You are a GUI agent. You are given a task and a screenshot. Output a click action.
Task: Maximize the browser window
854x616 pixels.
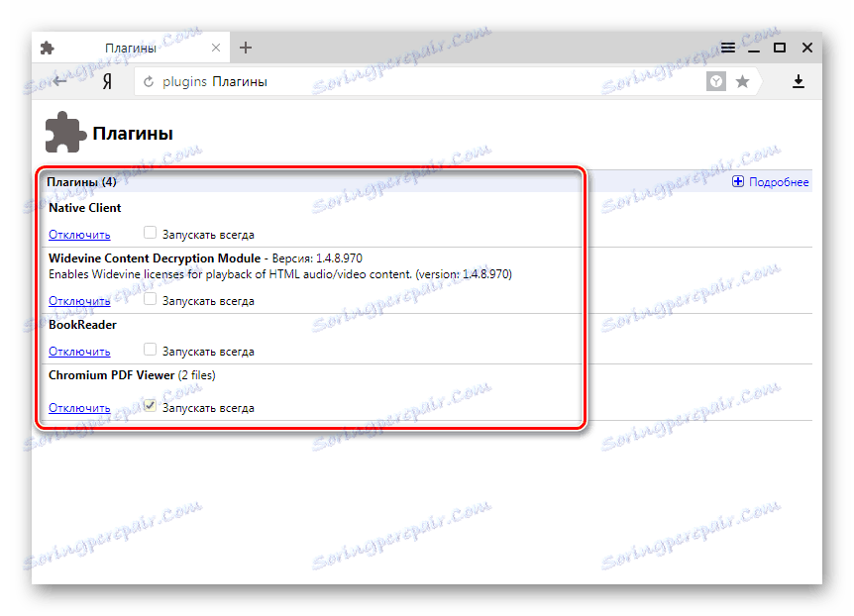coord(780,48)
